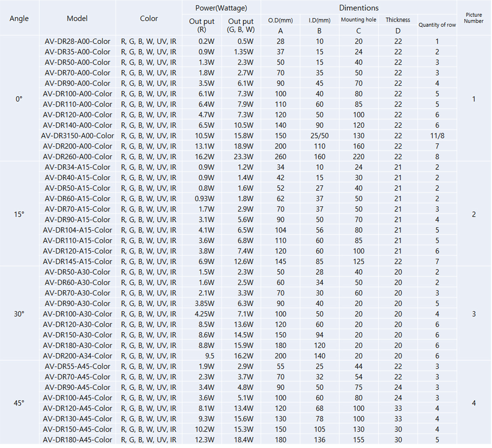
Task: Select the AV-DR28-A00-Color model cell
Action: (x=77, y=41)
